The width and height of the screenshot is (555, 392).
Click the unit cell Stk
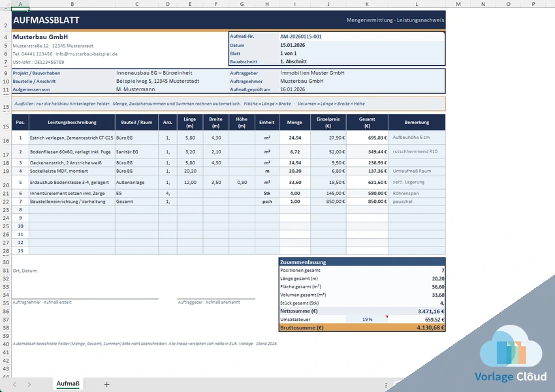(267, 193)
